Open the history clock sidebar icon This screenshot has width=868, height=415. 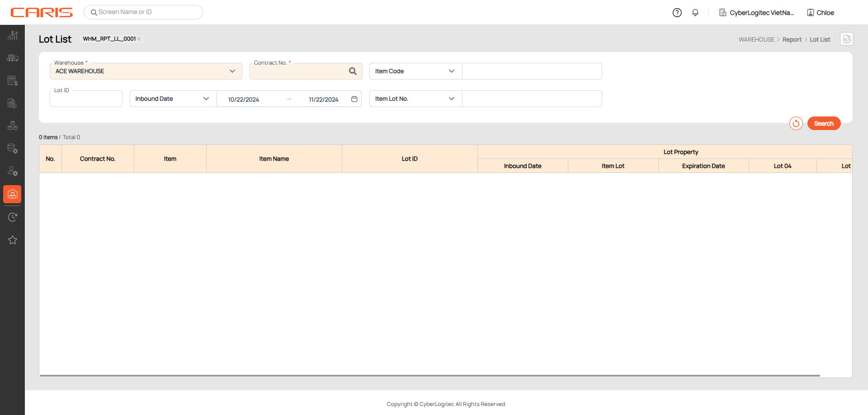point(12,217)
